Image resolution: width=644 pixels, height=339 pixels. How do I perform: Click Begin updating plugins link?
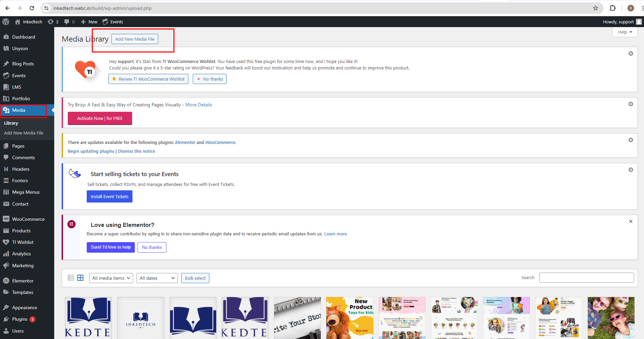[91, 151]
